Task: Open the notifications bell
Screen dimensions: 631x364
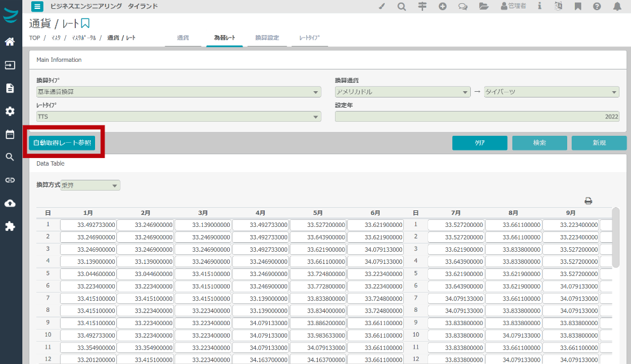Action: click(x=617, y=6)
